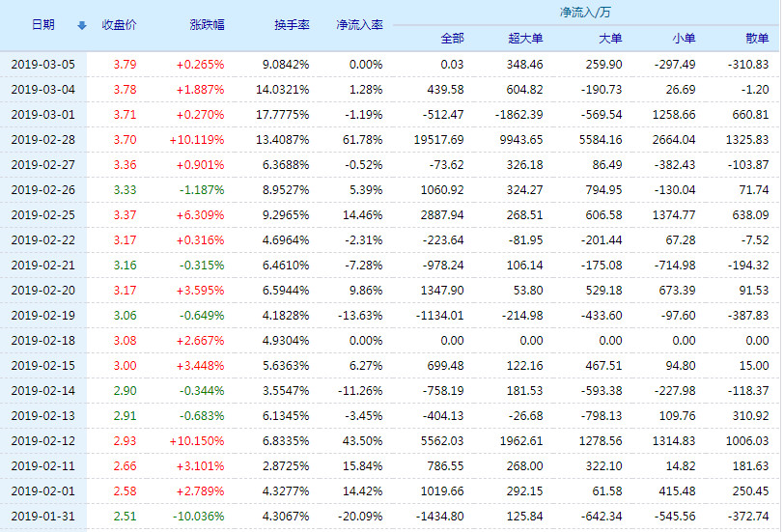Click net inflow rate -20.09%
This screenshot has height=532, width=784.
[360, 516]
